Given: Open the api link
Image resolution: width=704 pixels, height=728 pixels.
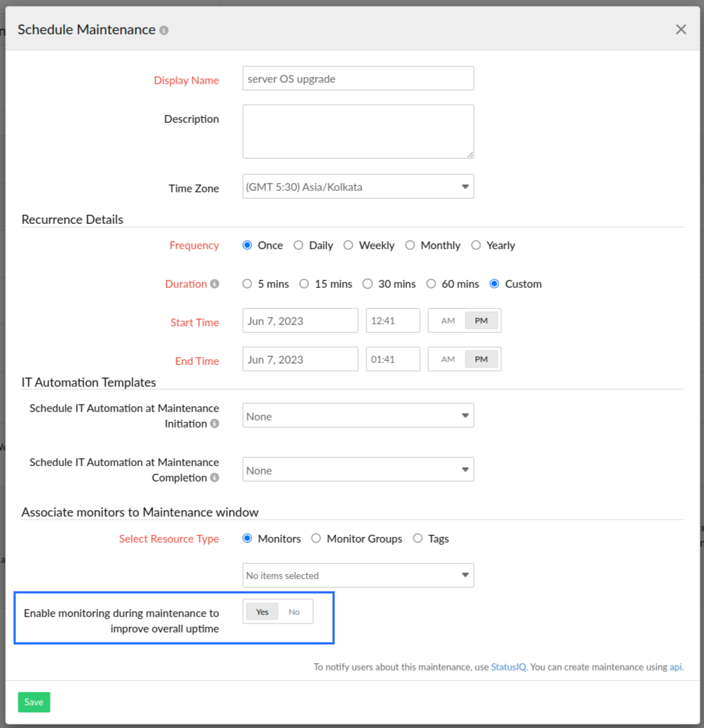Looking at the screenshot, I should (675, 667).
